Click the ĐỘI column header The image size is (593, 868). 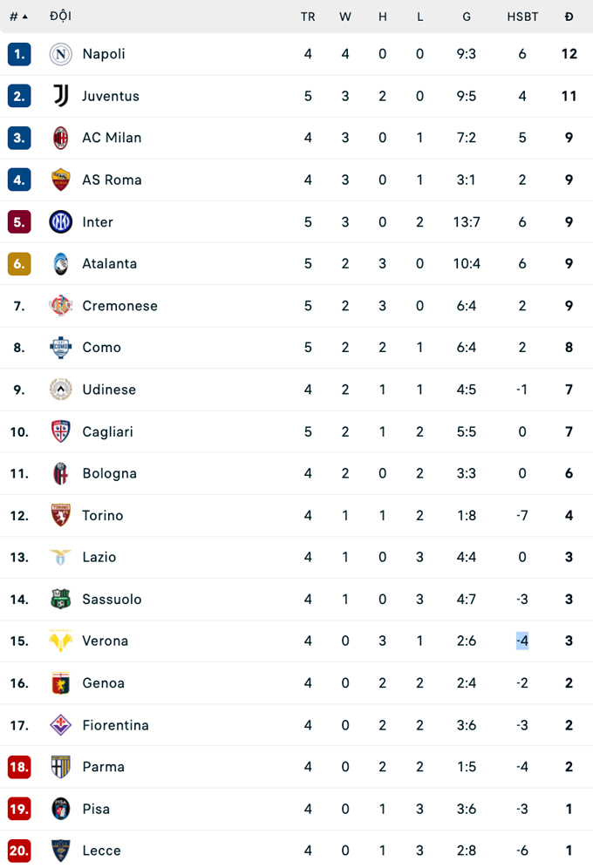pos(61,17)
